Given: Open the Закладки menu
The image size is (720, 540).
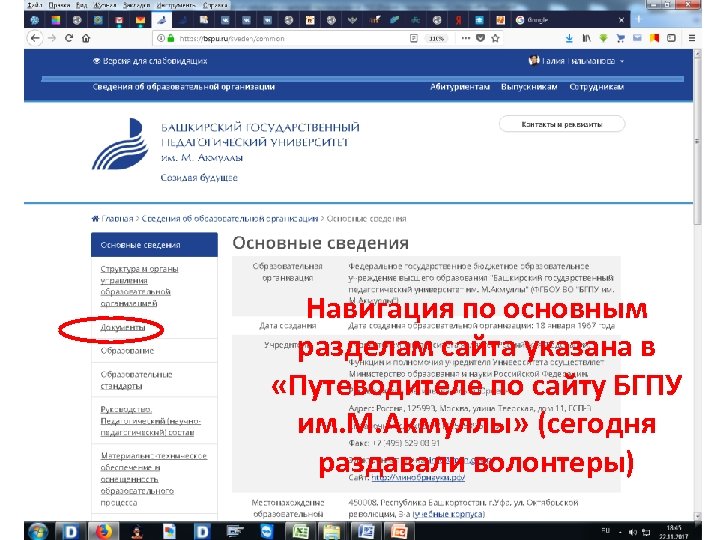Looking at the screenshot, I should pyautogui.click(x=136, y=5).
